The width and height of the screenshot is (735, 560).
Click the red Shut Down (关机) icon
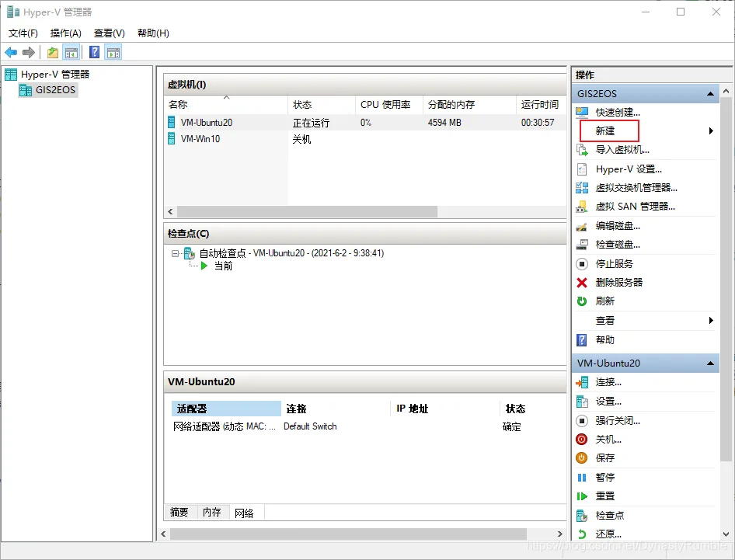pos(582,440)
